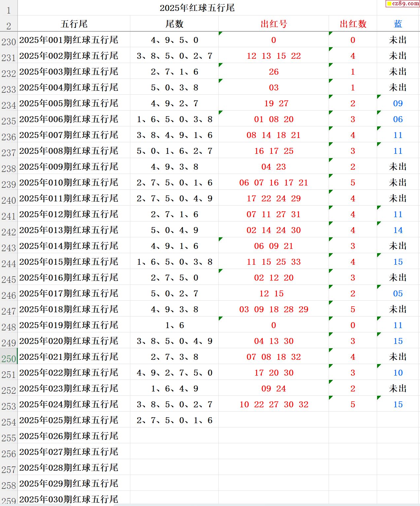This screenshot has width=420, height=506.
Task: Select the title cell 2025年红球五行尾
Action: (197, 8)
